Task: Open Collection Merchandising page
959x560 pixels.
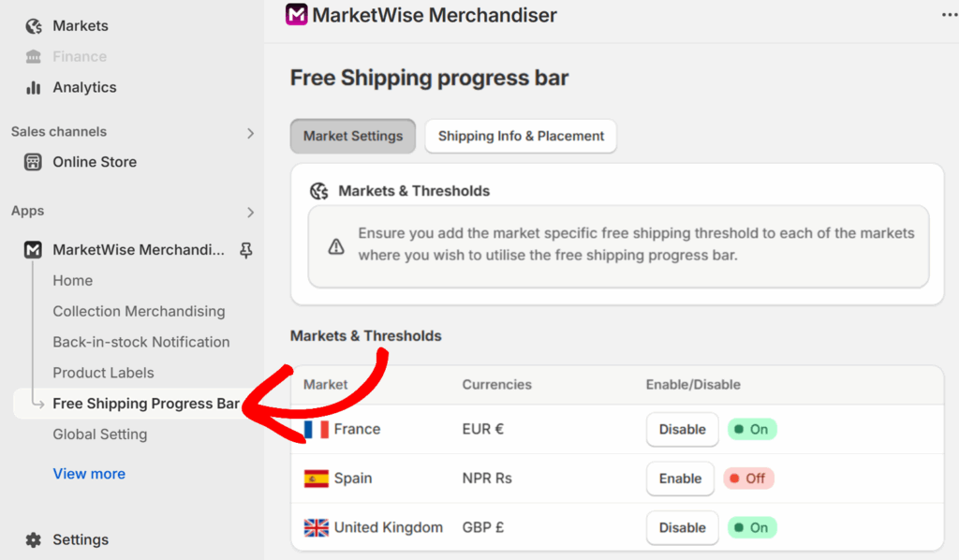Action: point(139,312)
